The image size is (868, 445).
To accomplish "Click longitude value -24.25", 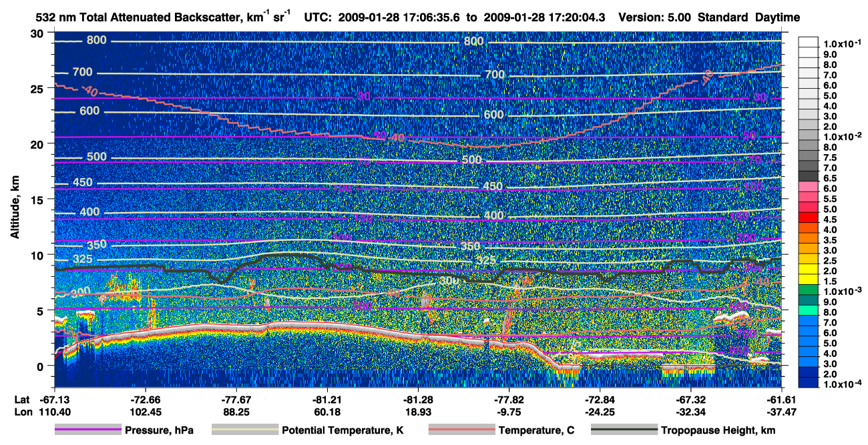I will (x=600, y=412).
